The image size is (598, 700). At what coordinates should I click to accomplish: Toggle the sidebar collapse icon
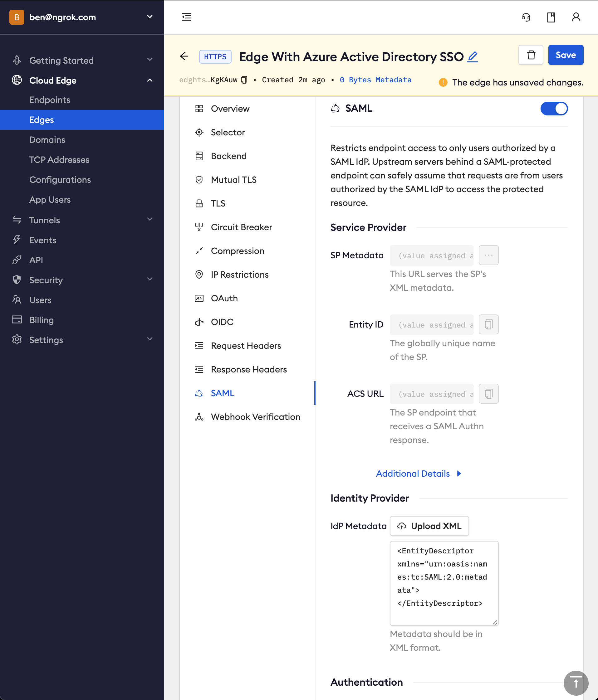187,17
